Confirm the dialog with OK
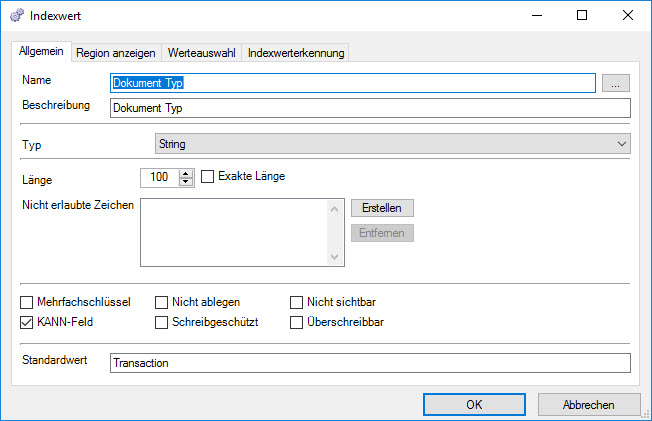The width and height of the screenshot is (652, 421). click(474, 404)
